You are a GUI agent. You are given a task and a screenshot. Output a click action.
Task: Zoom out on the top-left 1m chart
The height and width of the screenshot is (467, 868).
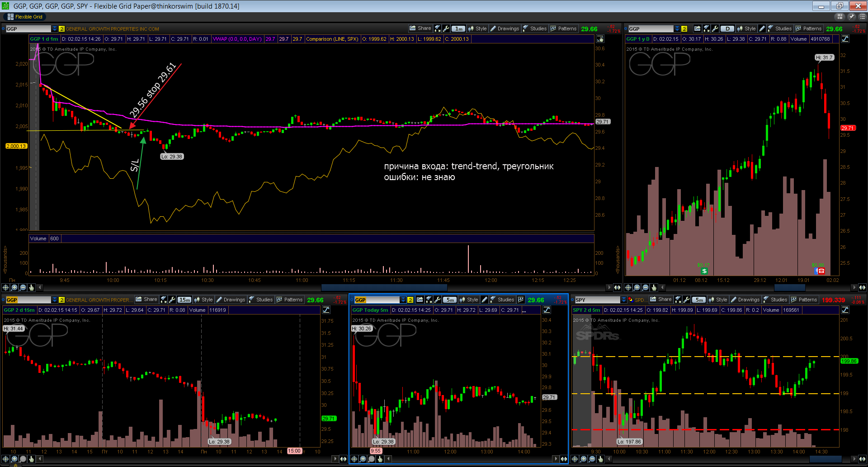[23, 287]
